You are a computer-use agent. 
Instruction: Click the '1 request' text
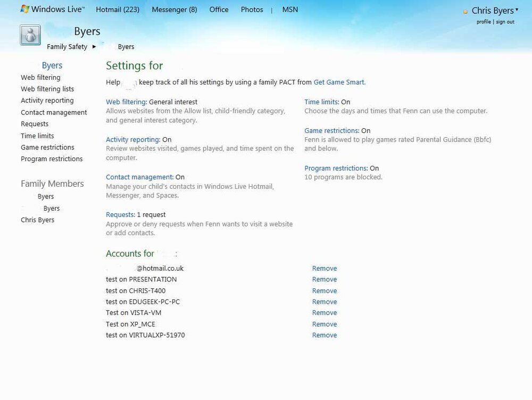click(151, 215)
